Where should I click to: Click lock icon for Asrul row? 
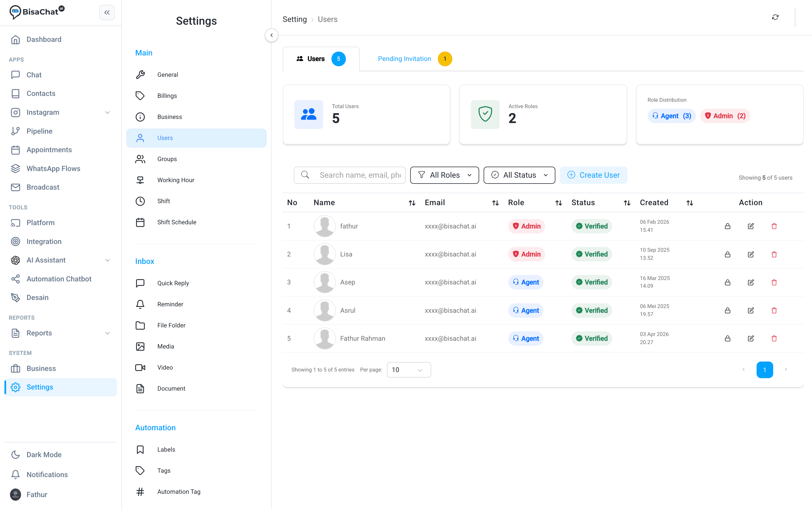click(x=727, y=311)
